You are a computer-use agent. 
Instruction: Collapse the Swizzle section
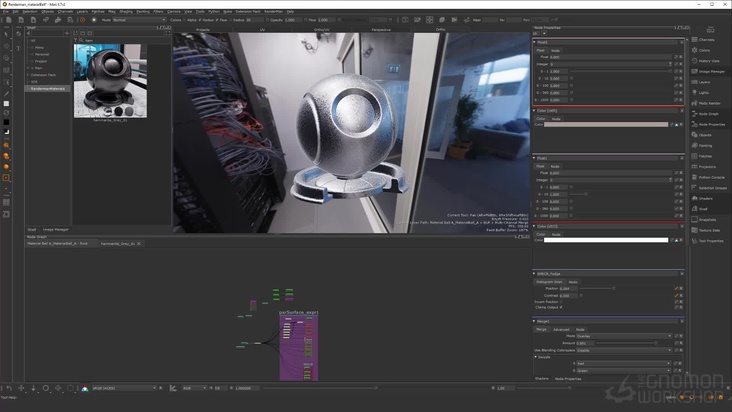coord(535,357)
